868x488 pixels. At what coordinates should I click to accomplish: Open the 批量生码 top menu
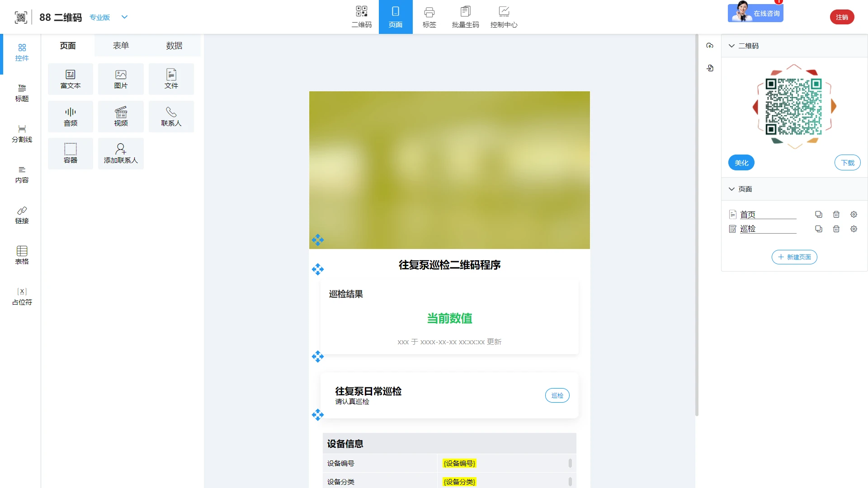[465, 17]
